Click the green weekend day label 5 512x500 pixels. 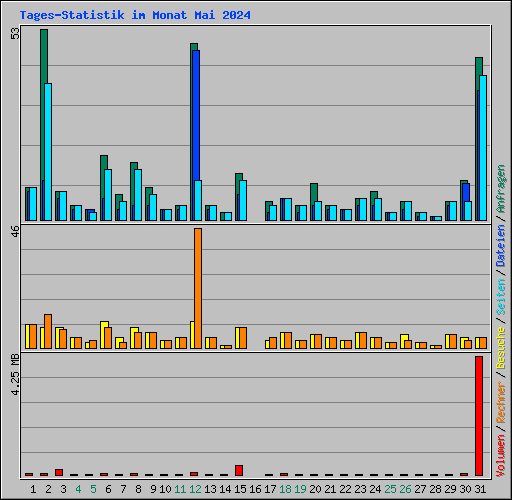[x=93, y=489]
